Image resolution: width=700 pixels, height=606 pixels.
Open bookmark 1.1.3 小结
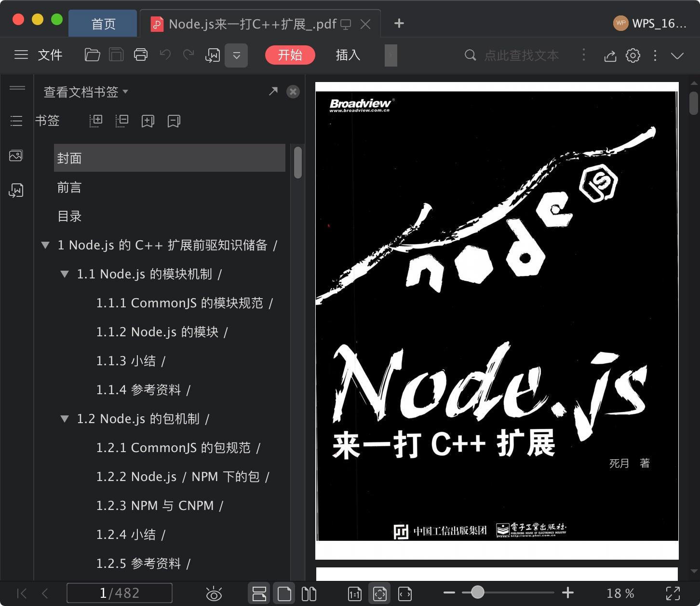pos(131,361)
